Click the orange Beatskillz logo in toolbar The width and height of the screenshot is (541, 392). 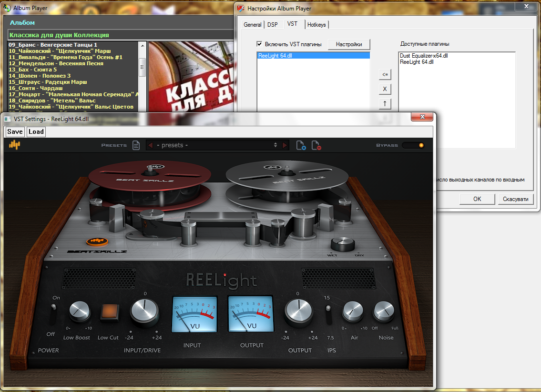point(15,145)
